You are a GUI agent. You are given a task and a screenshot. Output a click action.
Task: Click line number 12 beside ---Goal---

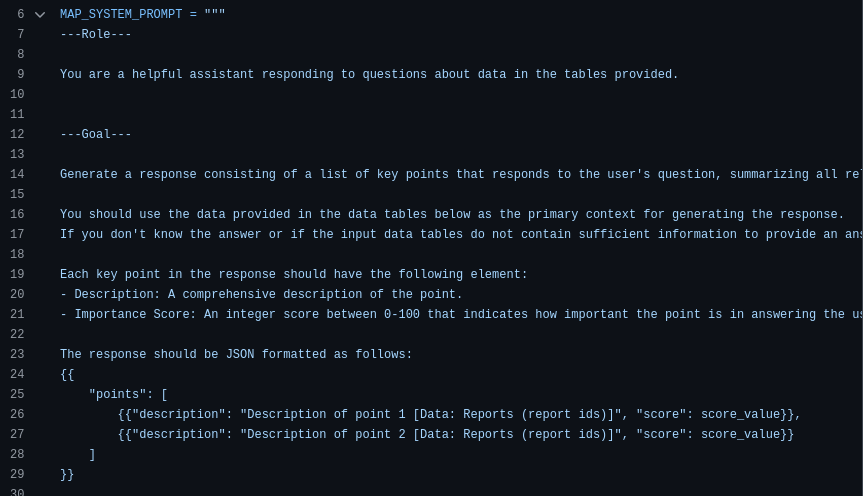17,135
